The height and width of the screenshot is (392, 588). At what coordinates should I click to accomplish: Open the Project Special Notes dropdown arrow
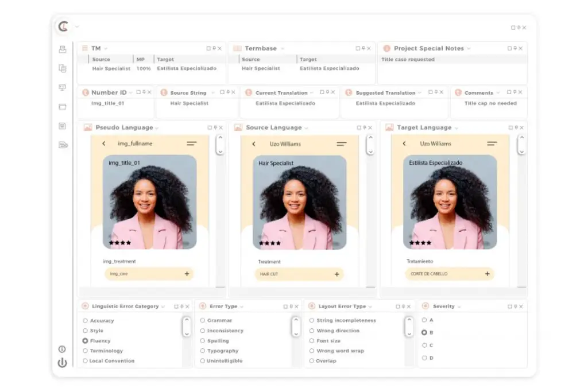click(469, 49)
